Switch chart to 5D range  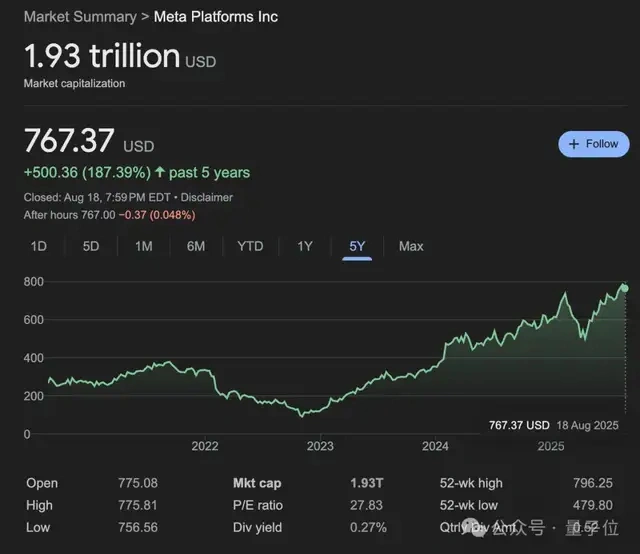point(91,246)
